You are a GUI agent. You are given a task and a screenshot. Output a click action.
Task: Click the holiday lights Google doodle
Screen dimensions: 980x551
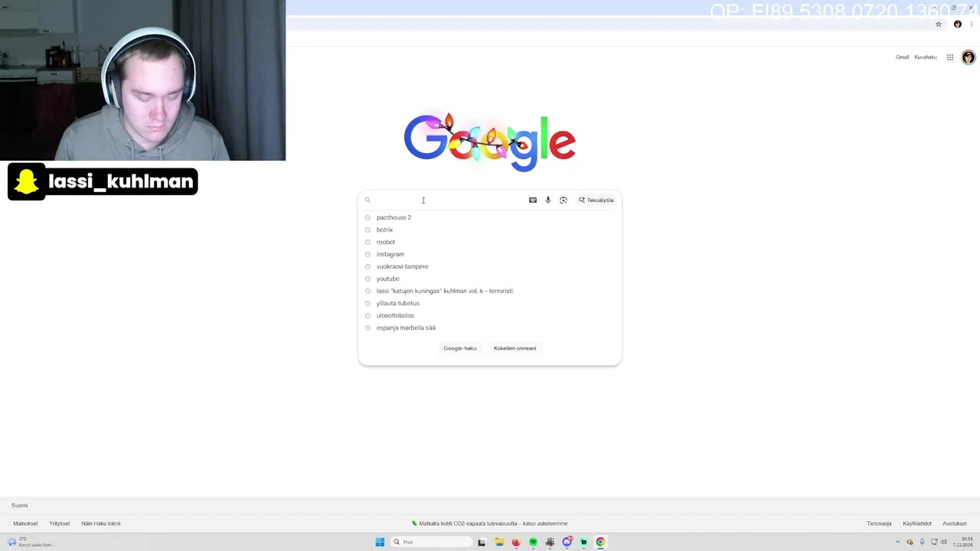(x=490, y=142)
